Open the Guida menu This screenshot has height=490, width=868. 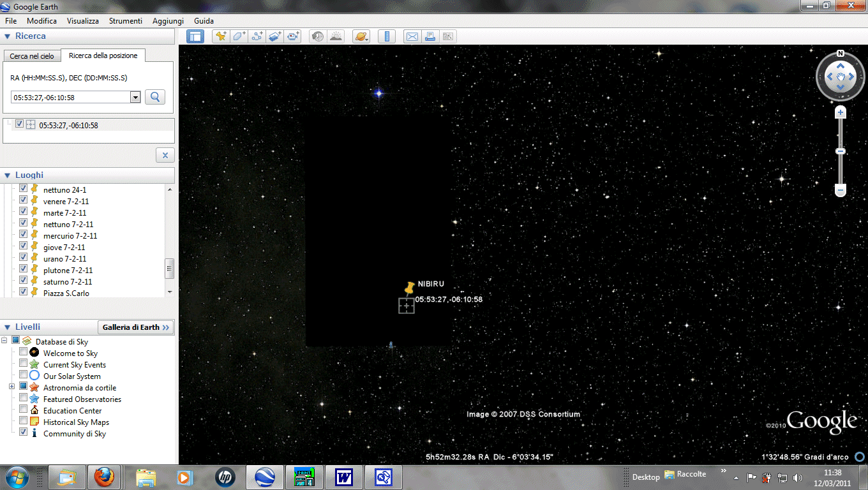pyautogui.click(x=204, y=21)
